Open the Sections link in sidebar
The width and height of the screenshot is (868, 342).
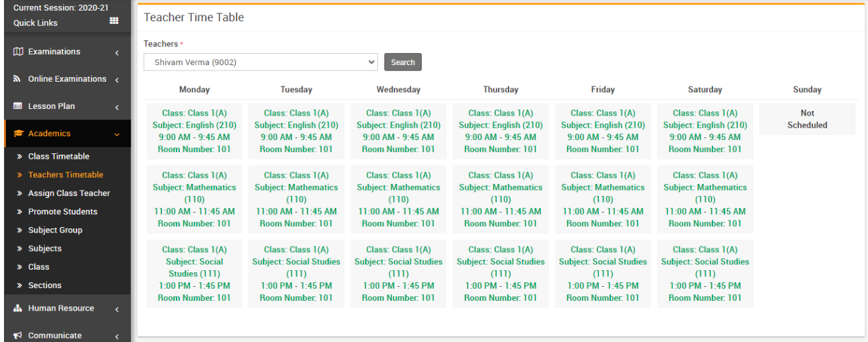(44, 286)
